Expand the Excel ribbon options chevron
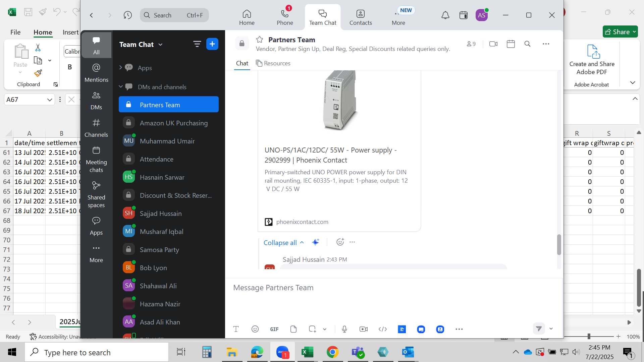644x362 pixels. coord(633,82)
